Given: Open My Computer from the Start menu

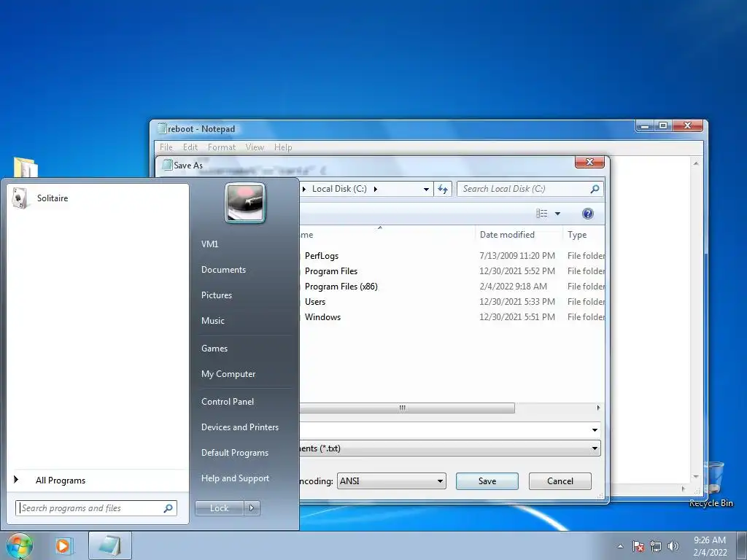Looking at the screenshot, I should click(x=228, y=374).
